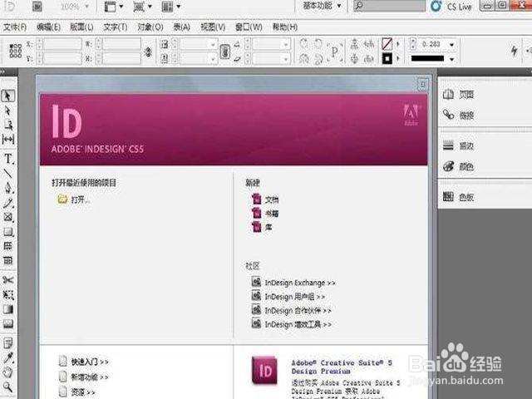The width and height of the screenshot is (532, 399).
Task: Open the Stroke panel
Action: [x=458, y=146]
